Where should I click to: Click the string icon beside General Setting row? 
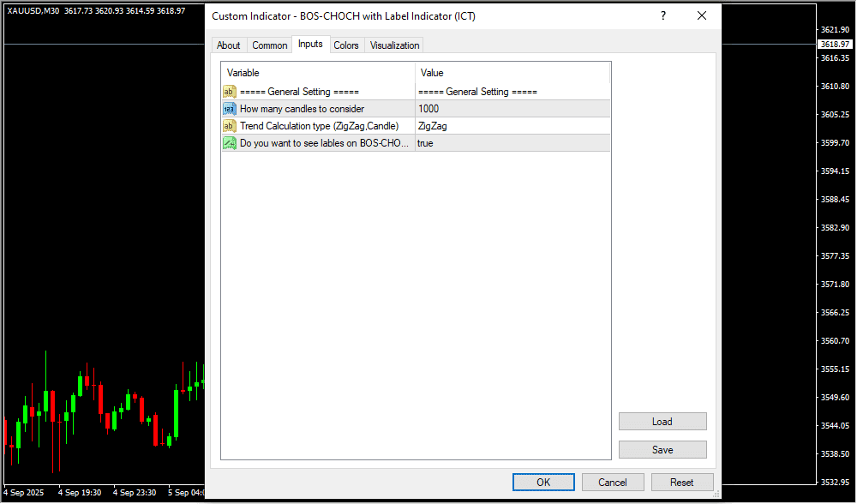pos(230,92)
